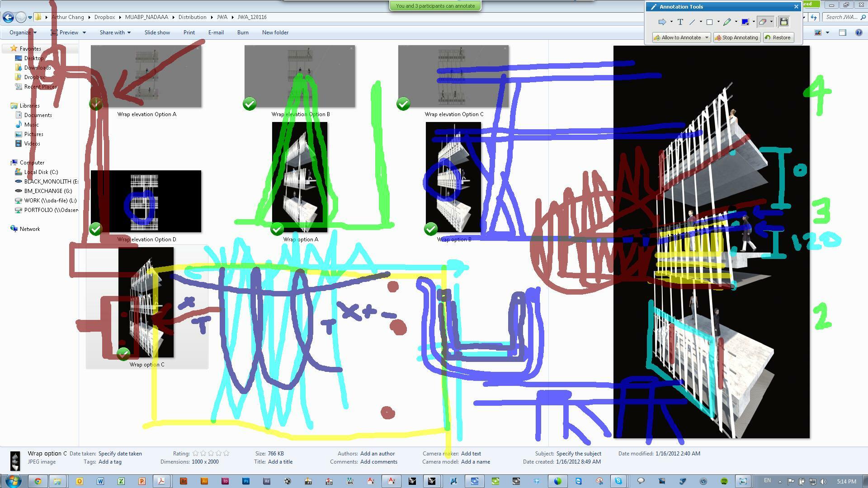The width and height of the screenshot is (868, 488).
Task: Expand highlighter tool options dropdown
Action: coord(736,22)
